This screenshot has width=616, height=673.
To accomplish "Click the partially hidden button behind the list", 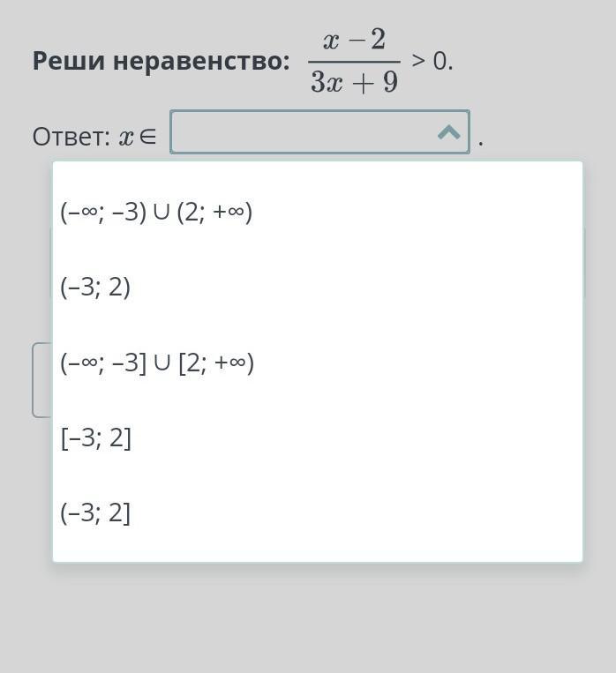I will click(x=42, y=380).
